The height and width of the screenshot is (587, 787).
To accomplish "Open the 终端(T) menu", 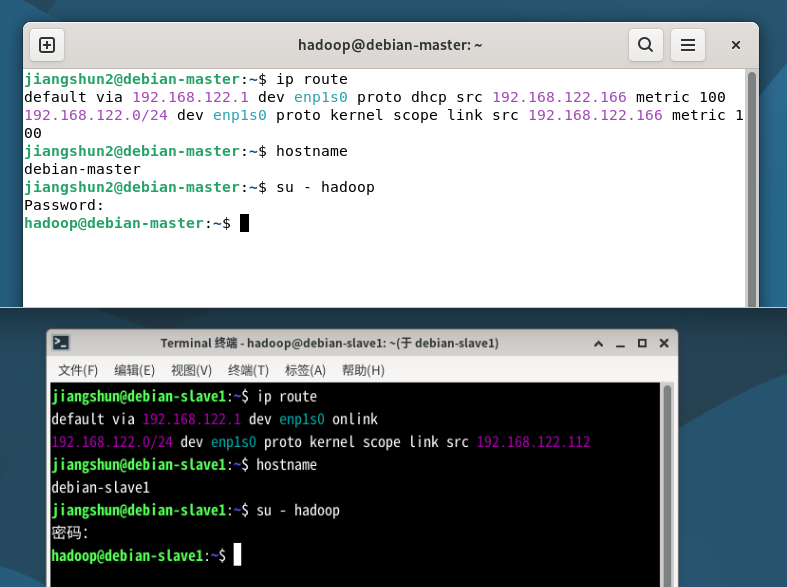I will 249,370.
